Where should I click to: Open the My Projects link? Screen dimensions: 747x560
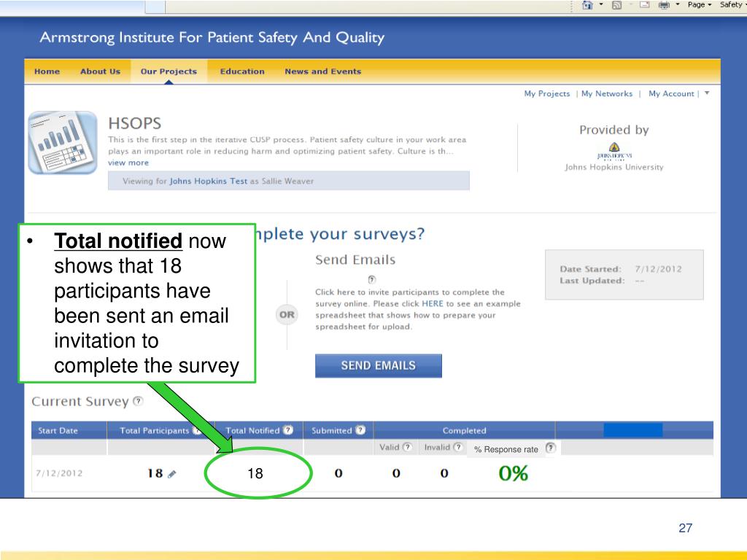[547, 94]
